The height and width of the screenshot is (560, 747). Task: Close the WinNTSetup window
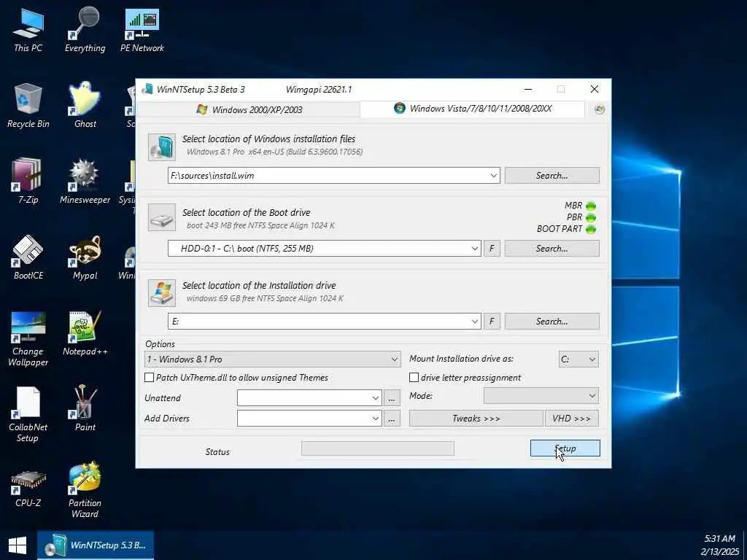pyautogui.click(x=594, y=89)
